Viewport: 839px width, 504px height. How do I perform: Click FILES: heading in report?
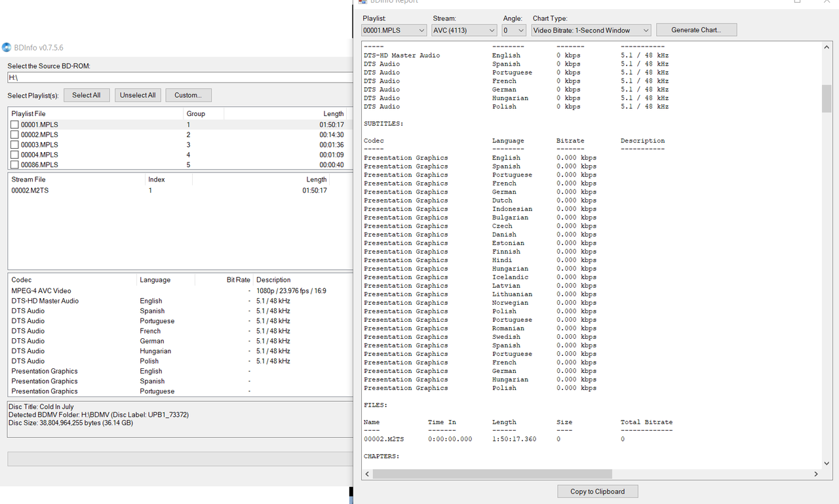tap(376, 405)
